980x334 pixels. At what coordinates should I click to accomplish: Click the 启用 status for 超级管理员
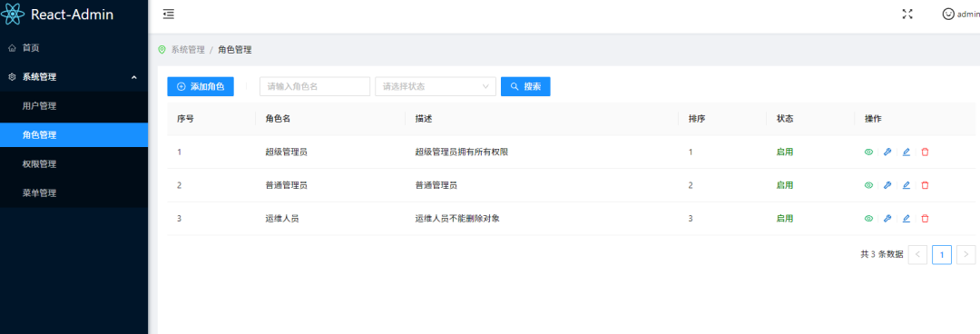[x=785, y=152]
